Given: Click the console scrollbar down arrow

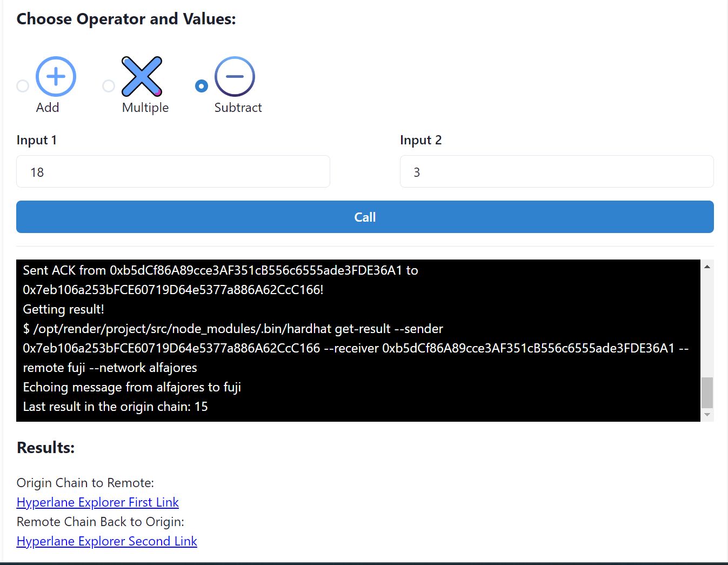Looking at the screenshot, I should pos(707,415).
